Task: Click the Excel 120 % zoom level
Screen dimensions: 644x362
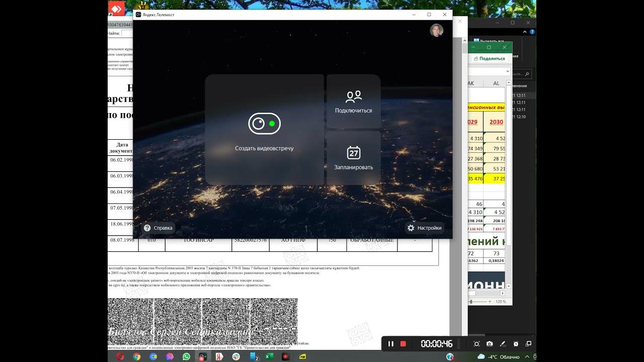Action: [500, 302]
